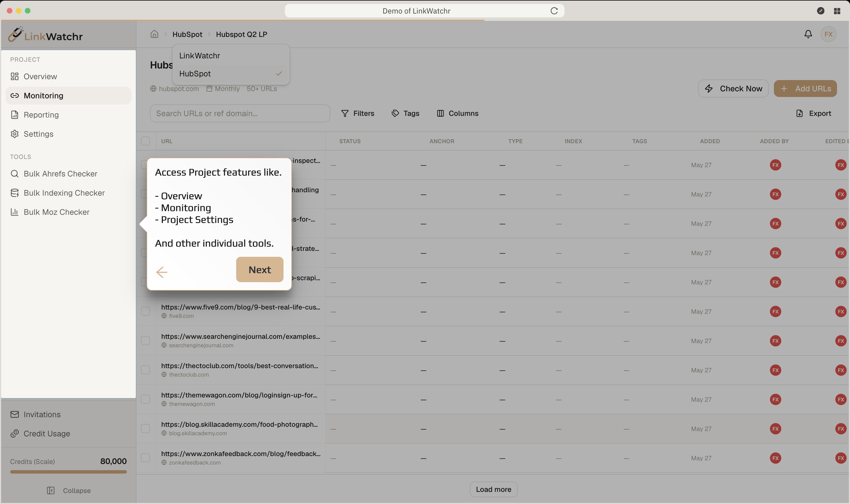Viewport: 850px width, 504px height.
Task: Click the LinkWatchr logo
Action: click(45, 35)
